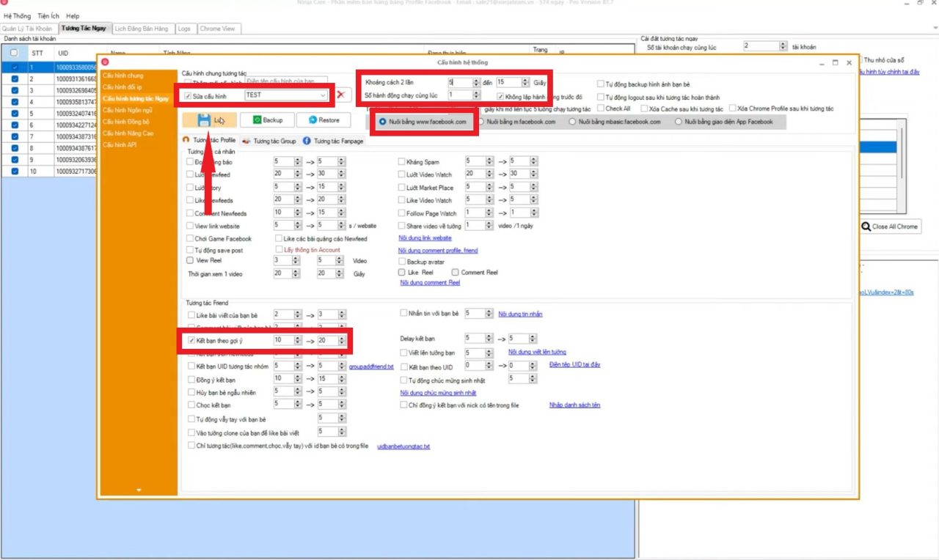Toggle the Không lặp hành động checkbox
939x560 pixels.
pos(500,96)
